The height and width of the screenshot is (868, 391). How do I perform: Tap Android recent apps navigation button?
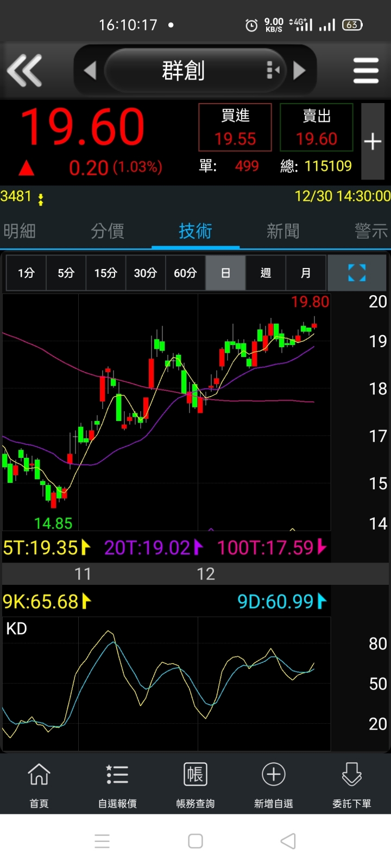[x=102, y=841]
